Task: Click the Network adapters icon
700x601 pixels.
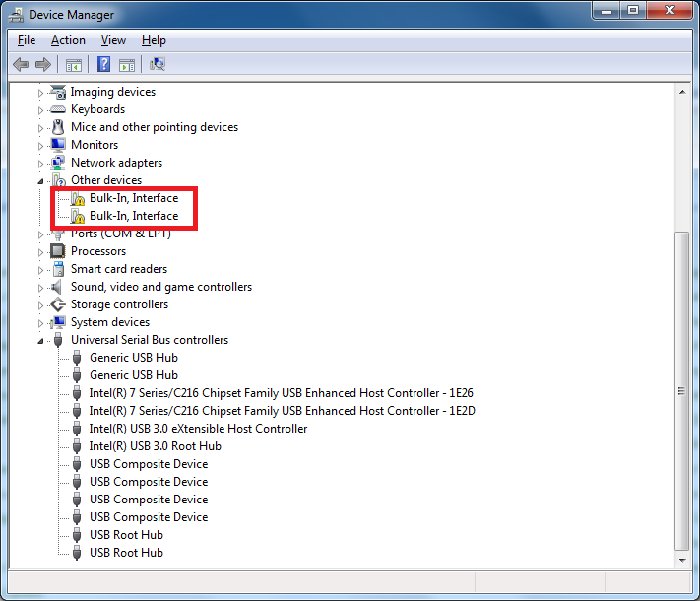Action: pos(58,163)
